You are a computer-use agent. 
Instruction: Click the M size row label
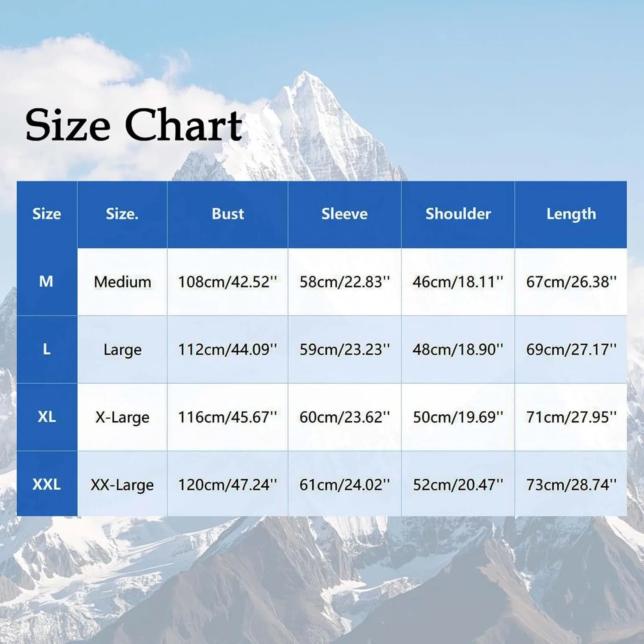coord(46,282)
